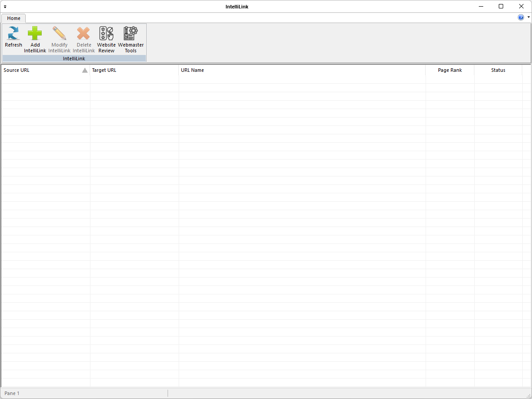532x399 pixels.
Task: Click the blue help icon
Action: coord(521,17)
